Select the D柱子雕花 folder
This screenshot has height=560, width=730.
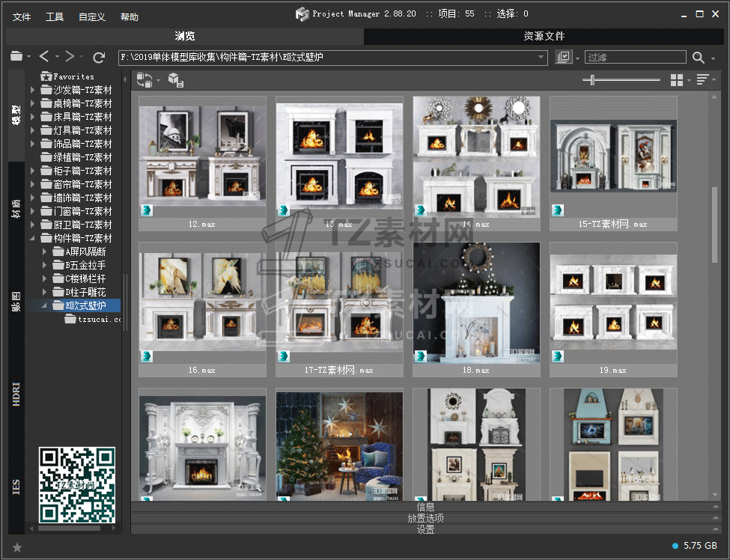85,292
